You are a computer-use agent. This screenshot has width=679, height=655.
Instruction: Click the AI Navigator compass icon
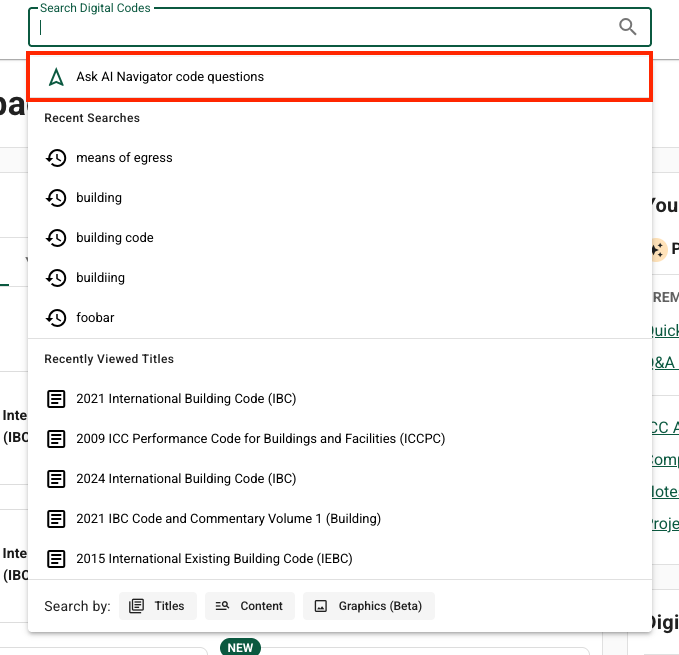pyautogui.click(x=56, y=77)
